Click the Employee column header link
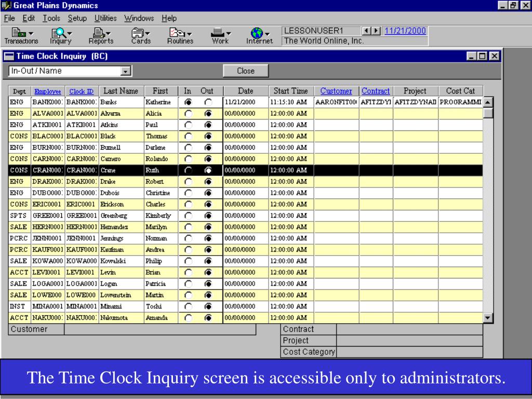This screenshot has height=399, width=532. [48, 91]
